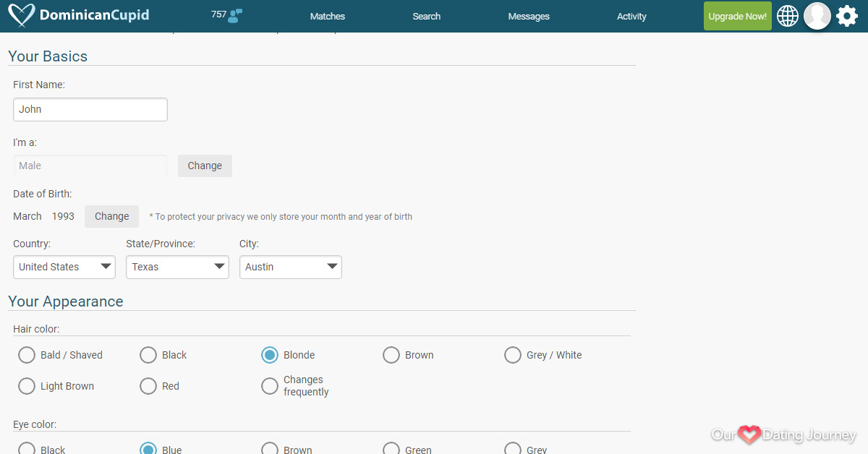Expand the State/Province dropdown showing Texas
This screenshot has width=868, height=454.
pos(177,267)
